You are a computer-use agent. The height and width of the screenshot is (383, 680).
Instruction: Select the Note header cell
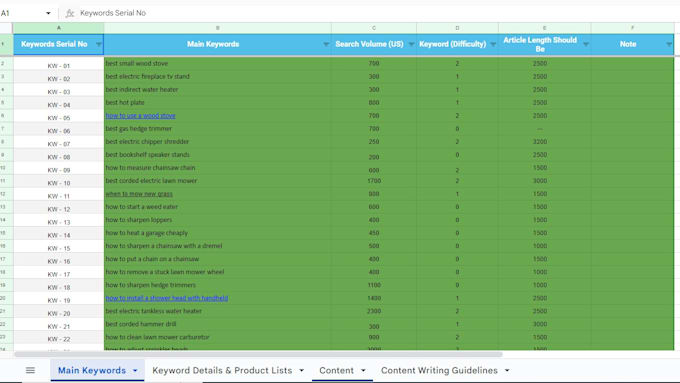pos(632,44)
